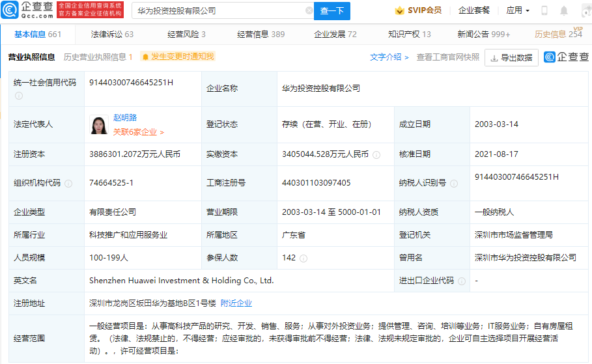Screen dimensions: 592x364
Task: Open the 知识产权 tab
Action: point(409,35)
